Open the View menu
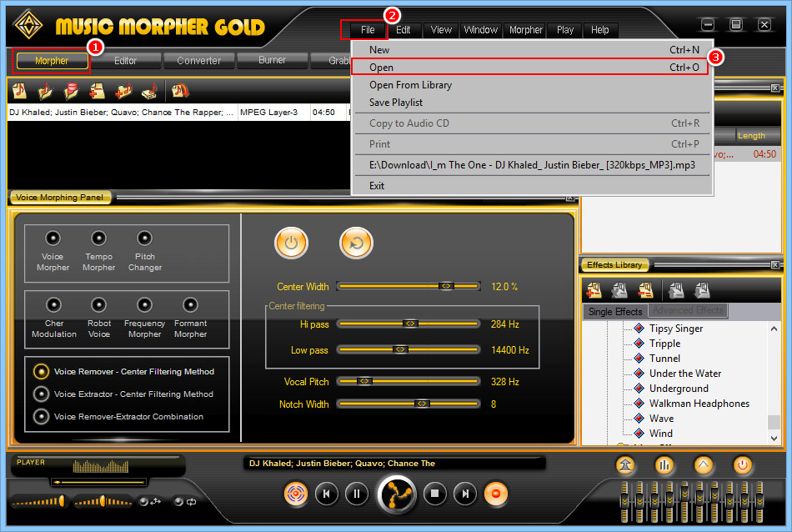The height and width of the screenshot is (532, 792). pos(441,30)
